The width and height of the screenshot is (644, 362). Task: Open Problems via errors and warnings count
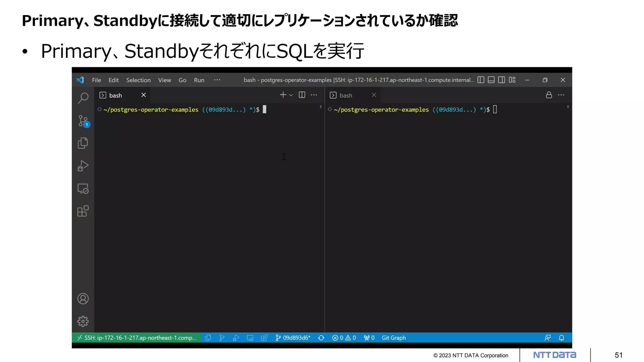coord(344,338)
